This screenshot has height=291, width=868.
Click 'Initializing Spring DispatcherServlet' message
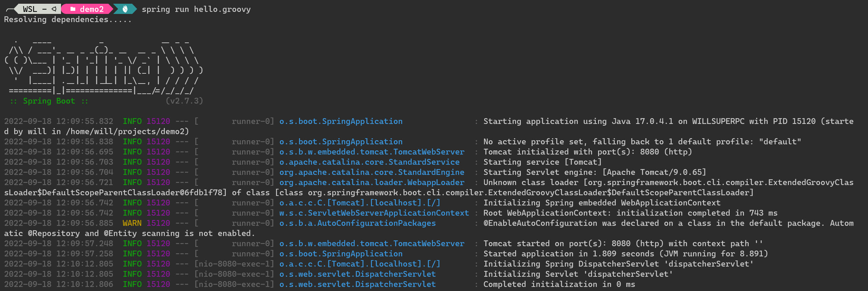[618, 264]
